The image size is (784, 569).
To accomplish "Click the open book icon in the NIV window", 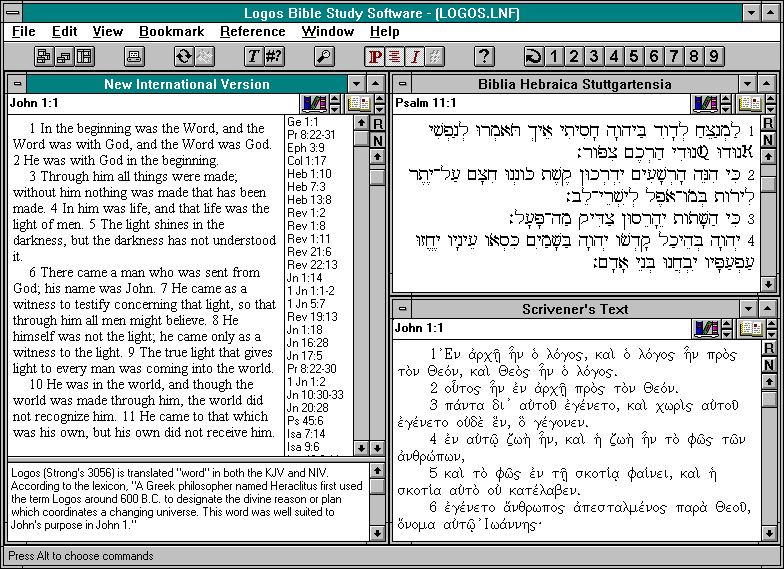I will tap(358, 104).
